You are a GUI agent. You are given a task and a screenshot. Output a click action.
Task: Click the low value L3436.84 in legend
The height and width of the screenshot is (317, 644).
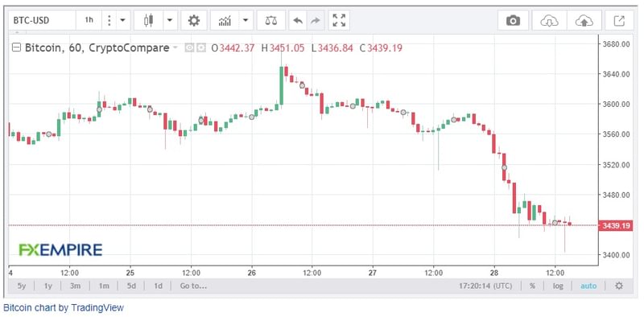point(332,48)
